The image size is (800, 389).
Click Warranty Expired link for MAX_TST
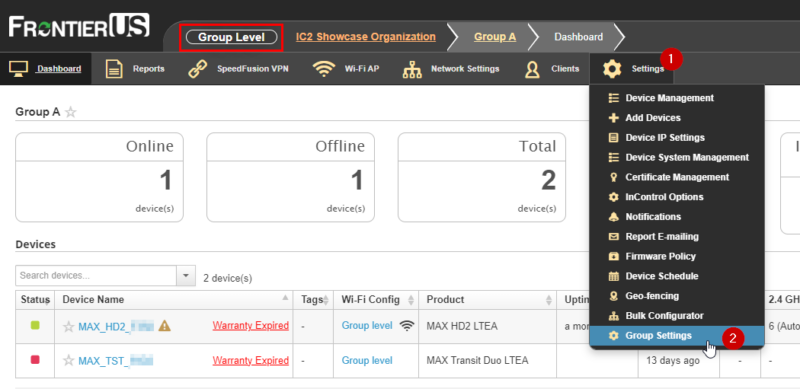(x=251, y=360)
